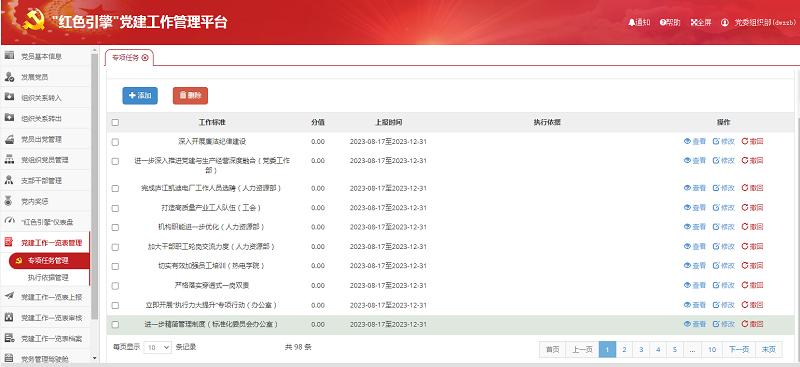Viewport: 800px width, 367px height.
Task: Click the 上报时间 column header
Action: point(388,123)
